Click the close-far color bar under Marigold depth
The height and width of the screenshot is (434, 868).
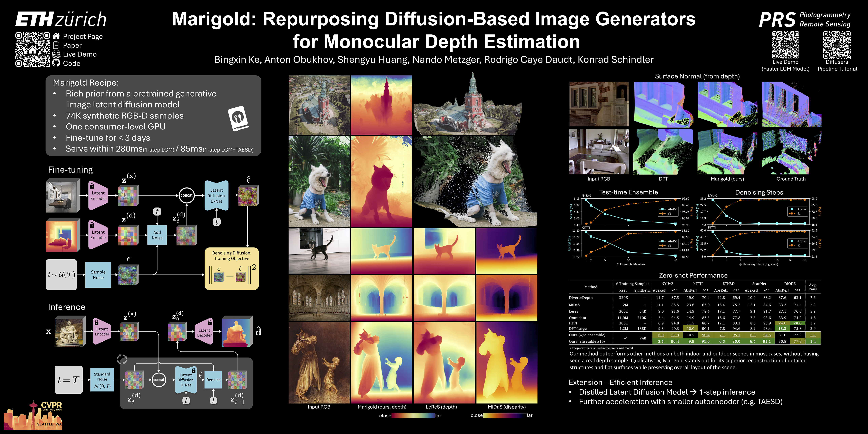point(413,416)
